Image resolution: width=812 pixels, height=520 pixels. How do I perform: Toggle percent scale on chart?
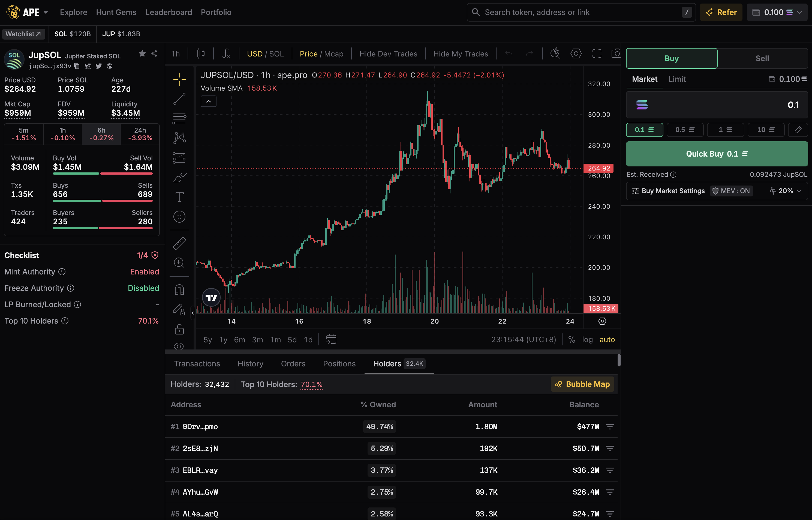pyautogui.click(x=572, y=339)
